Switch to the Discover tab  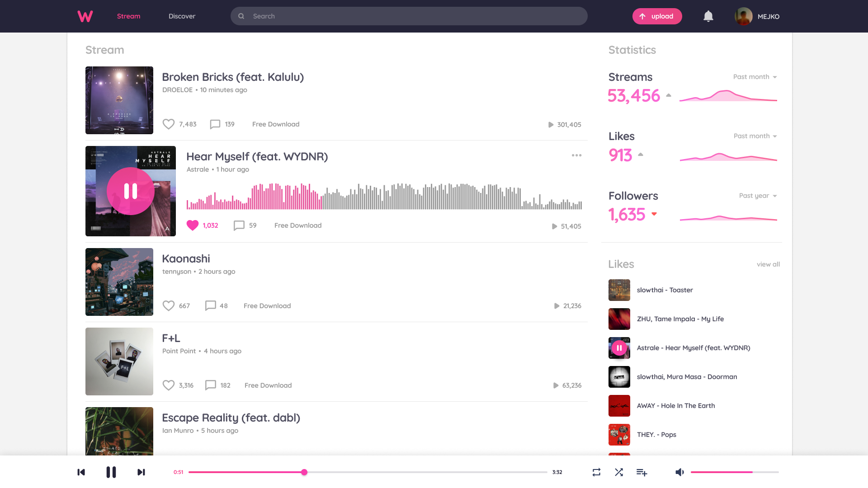(x=182, y=16)
